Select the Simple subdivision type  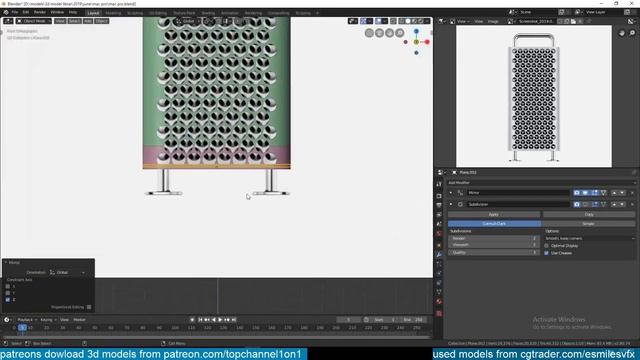click(x=589, y=224)
